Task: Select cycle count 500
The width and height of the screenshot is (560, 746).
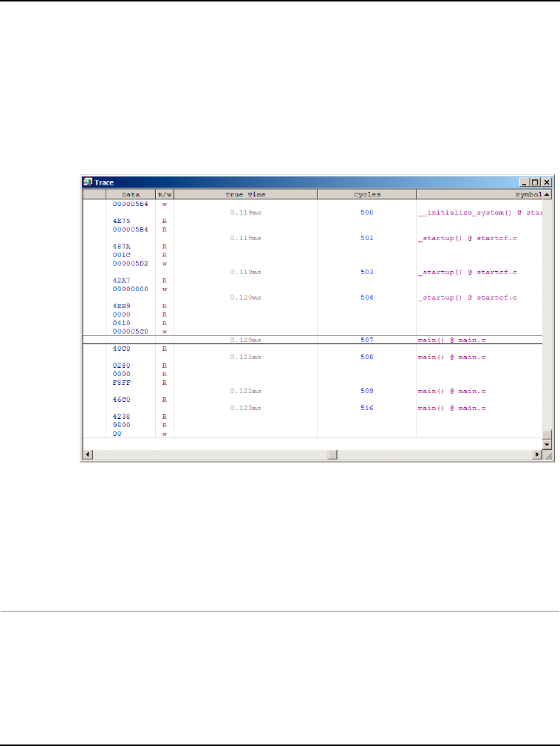Action: pos(367,213)
